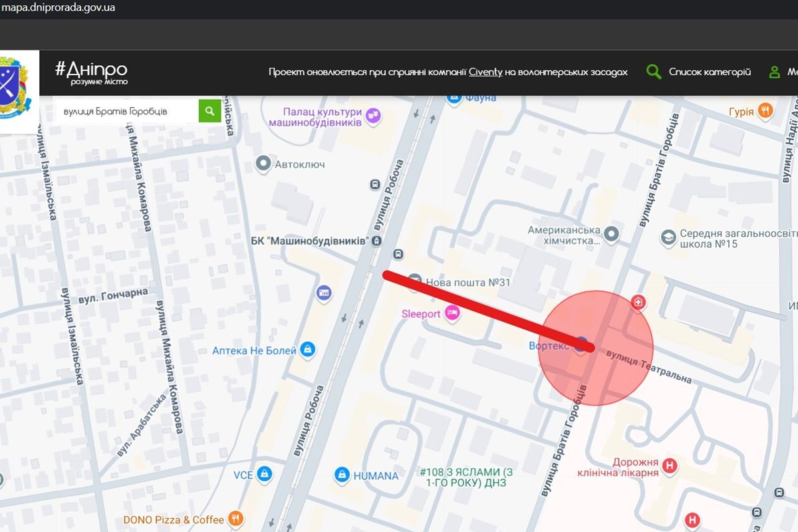This screenshot has width=798, height=532.
Task: Select the DONO Pizza & Coffee marker
Action: coord(235,519)
